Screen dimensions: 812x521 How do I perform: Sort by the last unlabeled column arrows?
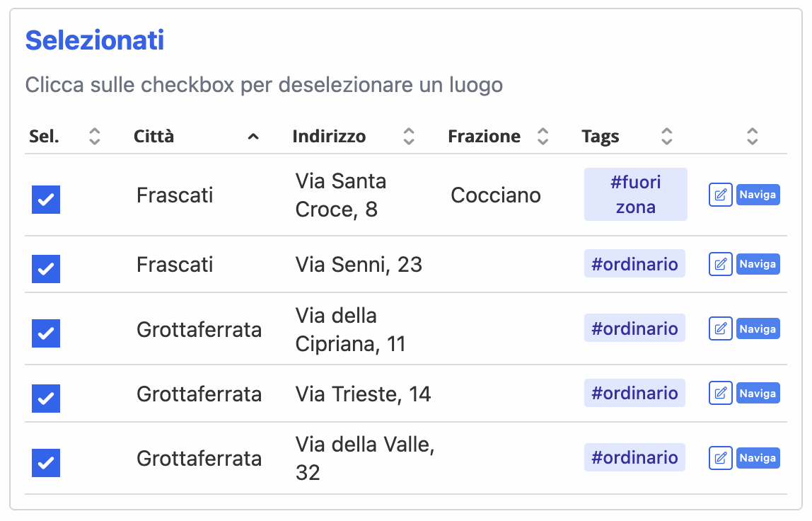[x=753, y=137]
